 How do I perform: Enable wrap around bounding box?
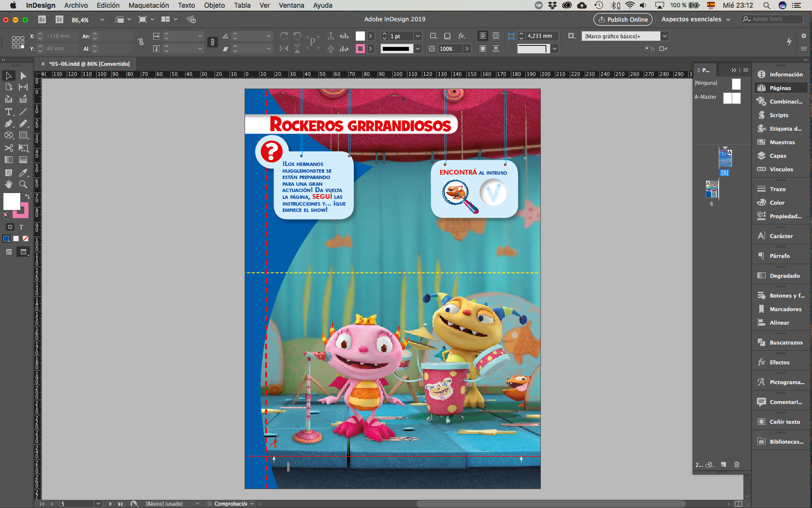496,36
